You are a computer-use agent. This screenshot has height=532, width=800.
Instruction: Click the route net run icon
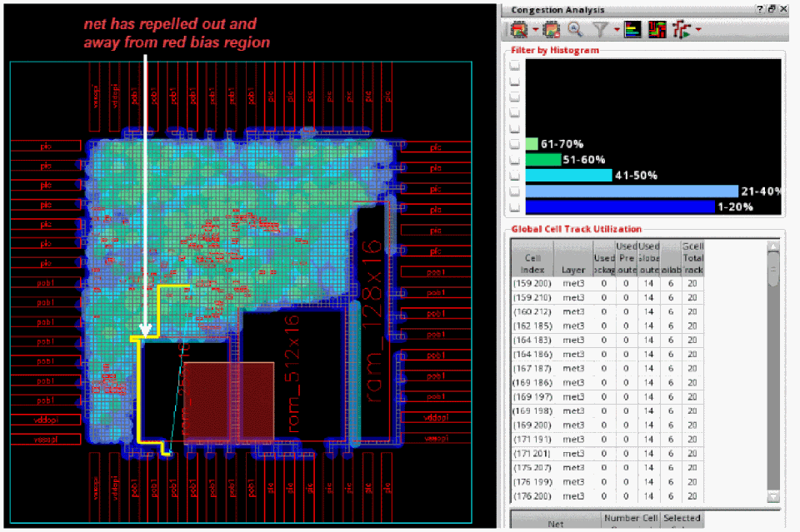[x=682, y=30]
